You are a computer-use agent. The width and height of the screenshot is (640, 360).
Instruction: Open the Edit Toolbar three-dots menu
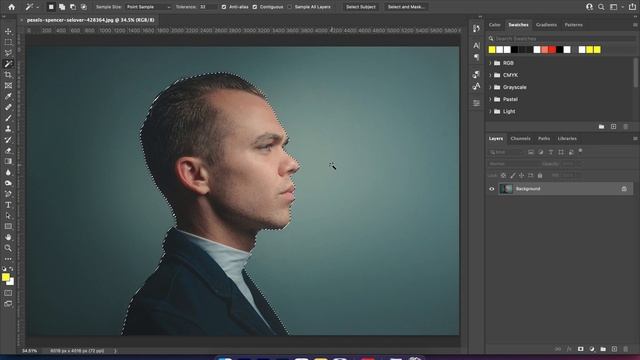pyautogui.click(x=8, y=259)
